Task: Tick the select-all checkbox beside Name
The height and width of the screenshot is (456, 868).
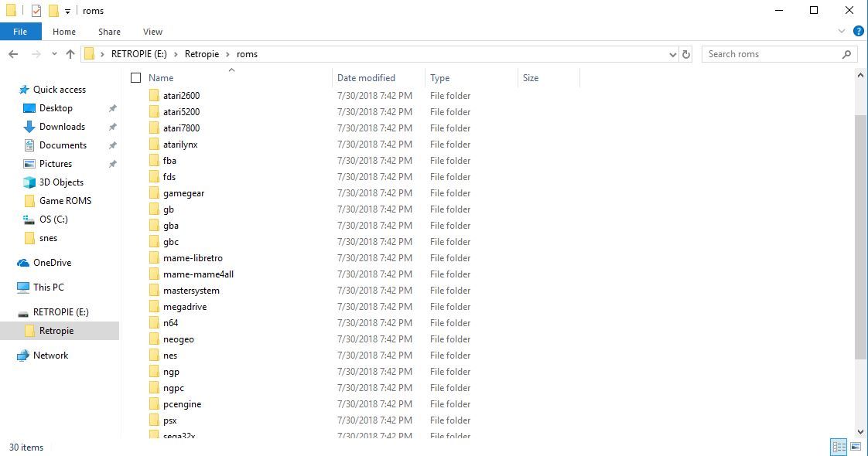Action: click(135, 78)
